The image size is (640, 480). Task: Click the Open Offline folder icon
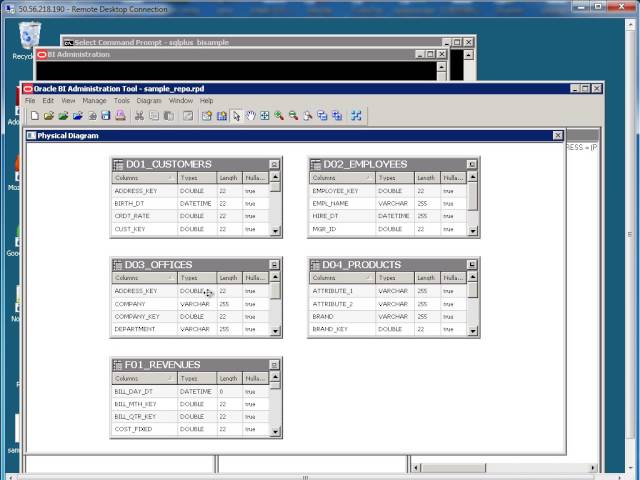point(49,116)
